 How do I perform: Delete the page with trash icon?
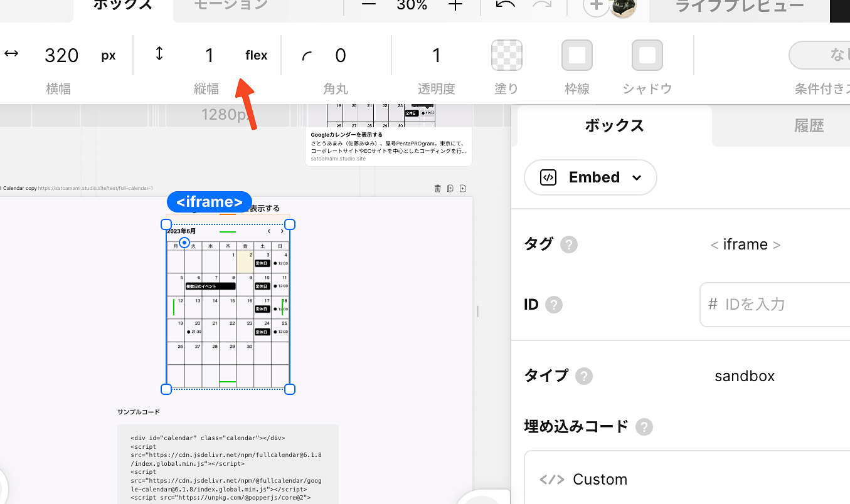[x=438, y=188]
